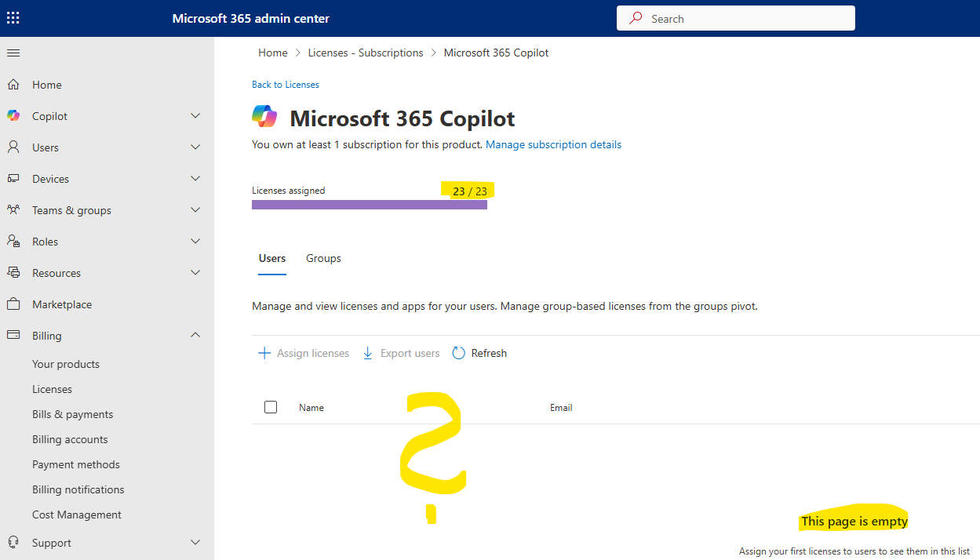The height and width of the screenshot is (560, 980).
Task: Click the Back to Licenses link
Action: click(286, 85)
